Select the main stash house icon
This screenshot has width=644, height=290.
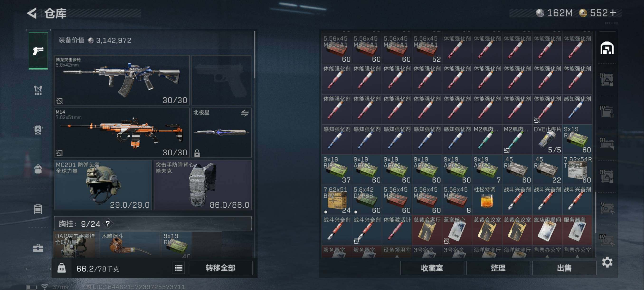point(607,48)
